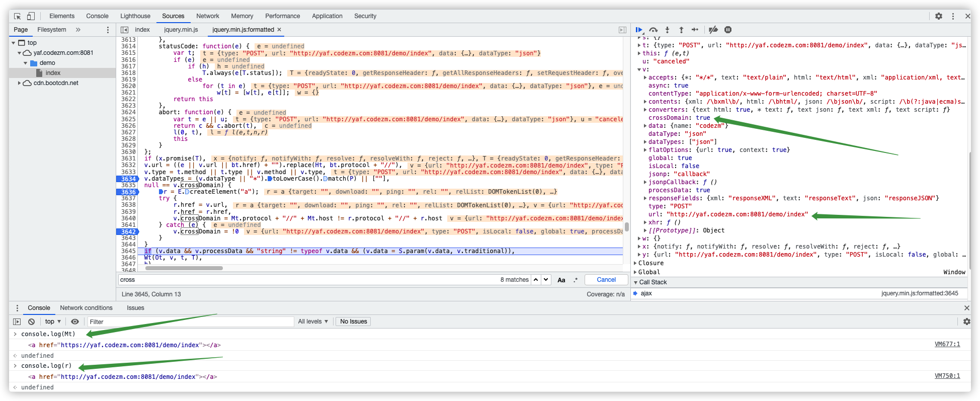Image resolution: width=980 pixels, height=401 pixels.
Task: Open DevTools settings gear
Action: tap(938, 16)
